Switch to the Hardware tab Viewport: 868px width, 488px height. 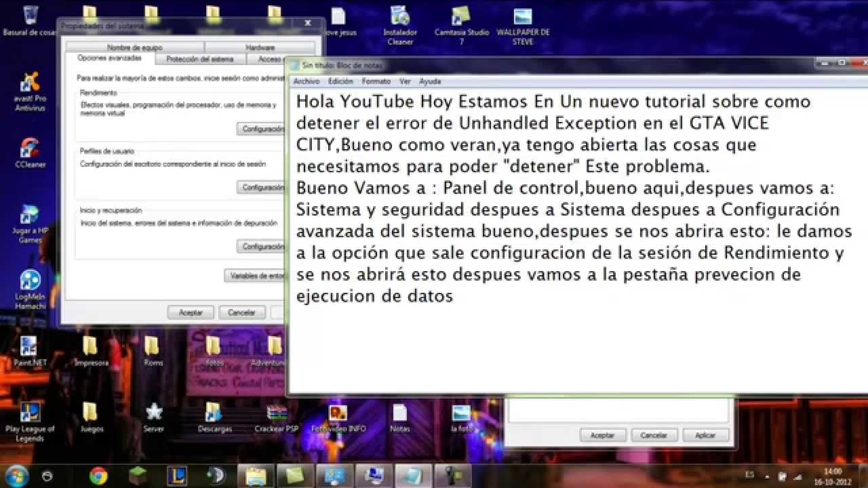[260, 47]
